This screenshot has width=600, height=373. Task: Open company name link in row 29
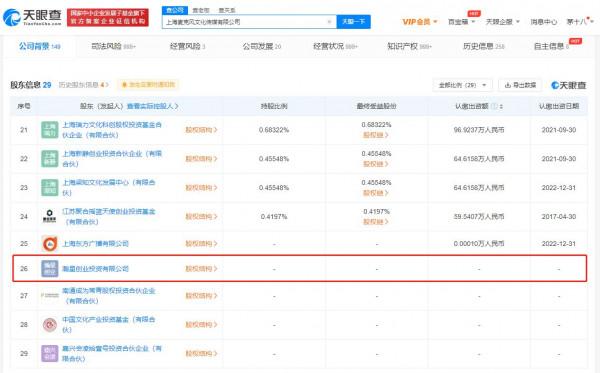(112, 353)
